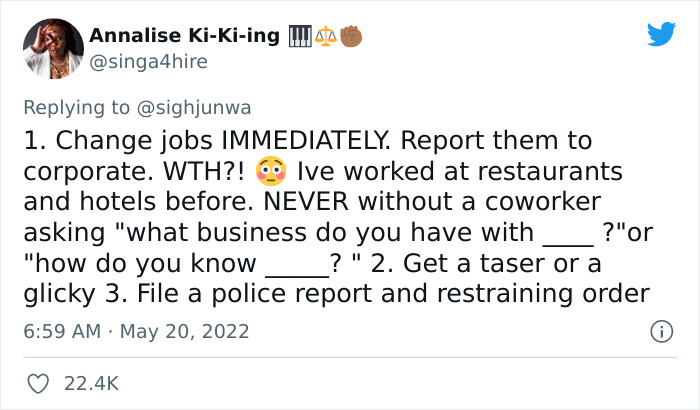Open Annalise's profile picture

pyautogui.click(x=50, y=46)
